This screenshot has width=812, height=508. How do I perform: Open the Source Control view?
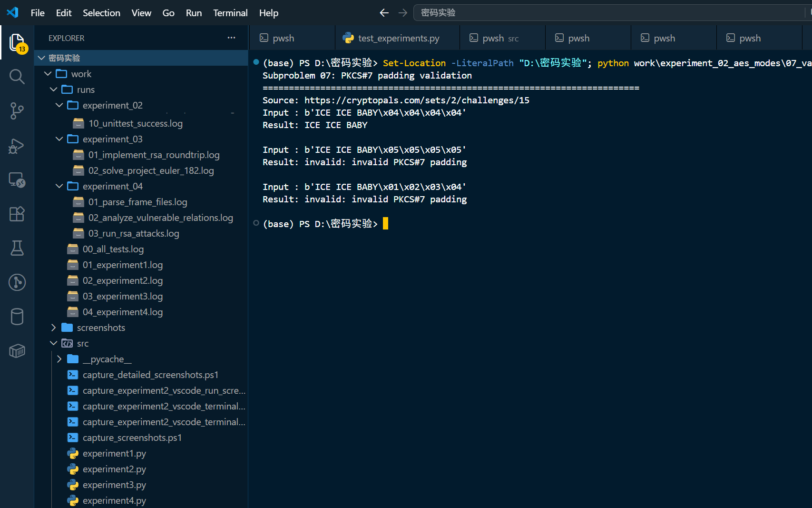pos(17,111)
